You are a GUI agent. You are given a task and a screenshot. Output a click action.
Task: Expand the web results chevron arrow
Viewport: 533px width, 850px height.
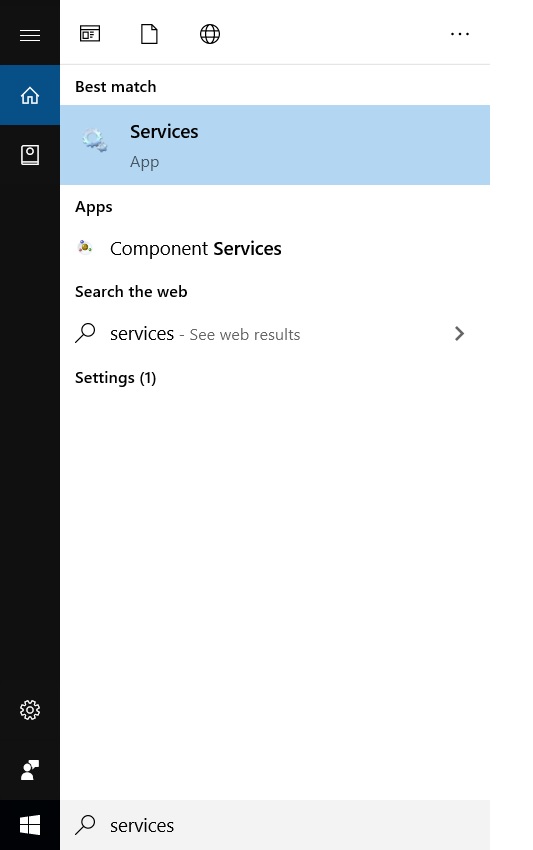[459, 333]
